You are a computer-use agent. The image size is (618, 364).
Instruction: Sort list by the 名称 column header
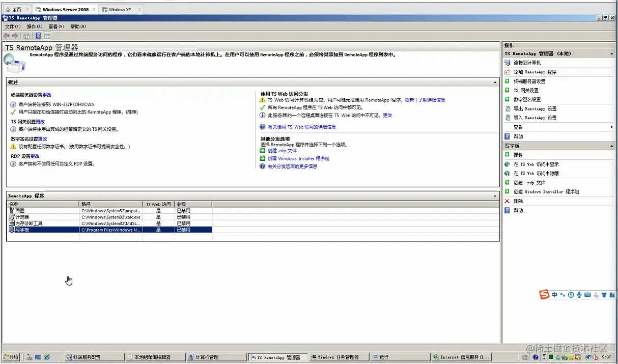point(43,204)
